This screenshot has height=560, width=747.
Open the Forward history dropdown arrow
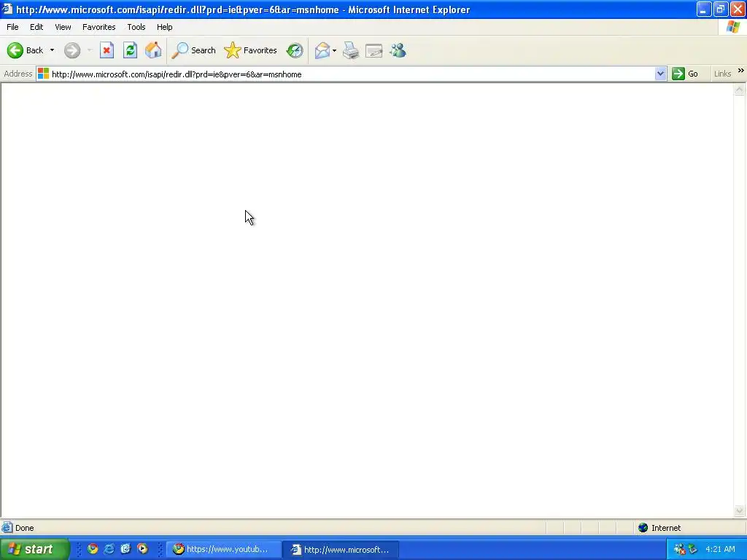[x=89, y=50]
